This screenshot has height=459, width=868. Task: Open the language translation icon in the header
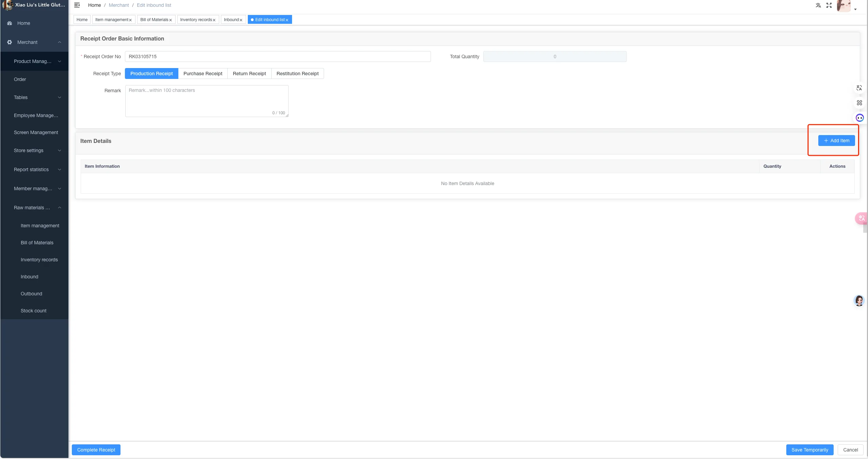(x=818, y=5)
